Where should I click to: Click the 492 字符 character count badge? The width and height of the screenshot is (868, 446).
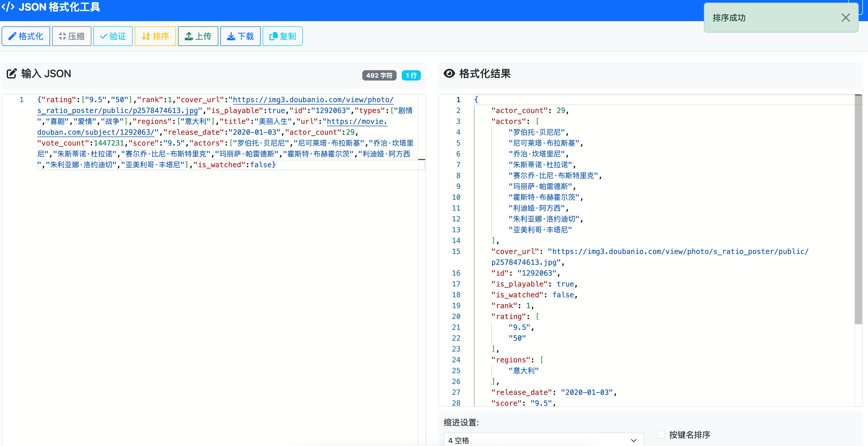(379, 75)
